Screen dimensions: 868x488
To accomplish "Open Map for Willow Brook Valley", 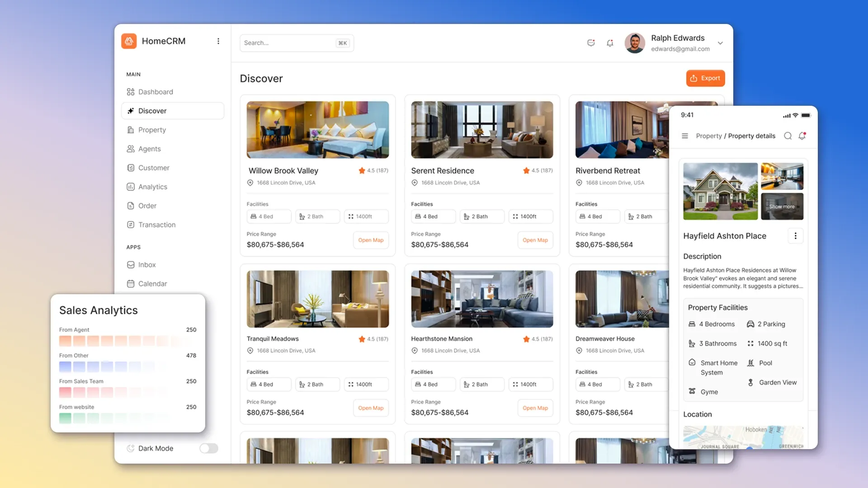I will pos(370,240).
